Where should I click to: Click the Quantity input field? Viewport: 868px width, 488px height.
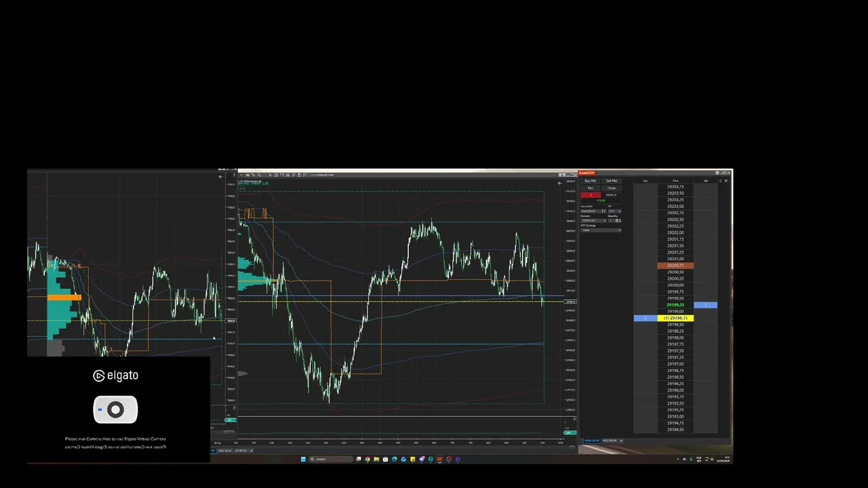click(612, 220)
